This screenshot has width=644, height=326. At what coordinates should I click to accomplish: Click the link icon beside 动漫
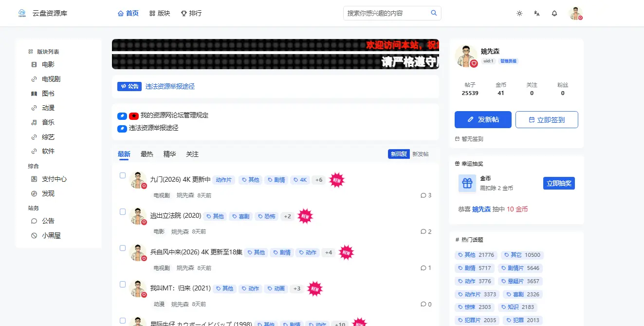pyautogui.click(x=34, y=108)
